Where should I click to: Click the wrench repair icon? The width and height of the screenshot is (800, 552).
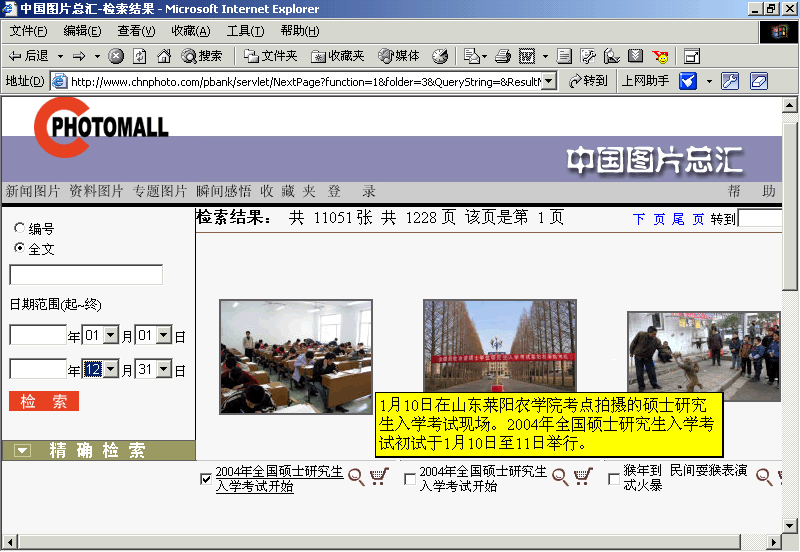pyautogui.click(x=730, y=81)
